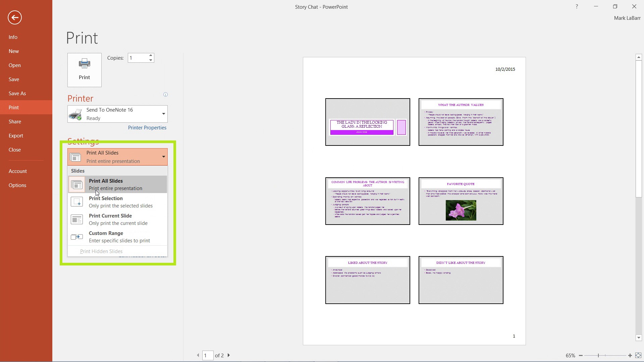This screenshot has height=362, width=644.
Task: Select Custom Range slides option
Action: [x=119, y=236]
